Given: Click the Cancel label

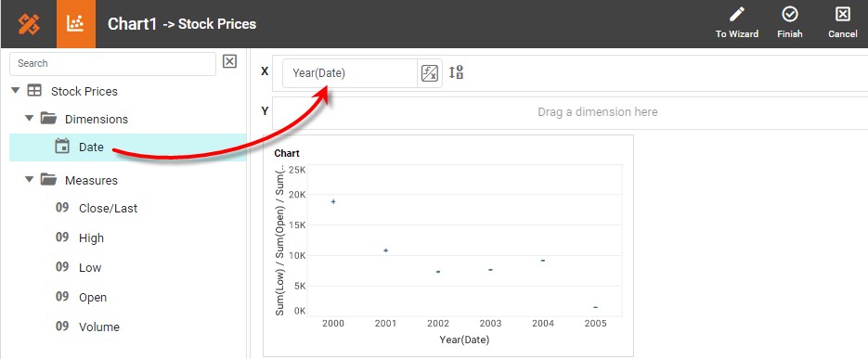Looking at the screenshot, I should [843, 33].
